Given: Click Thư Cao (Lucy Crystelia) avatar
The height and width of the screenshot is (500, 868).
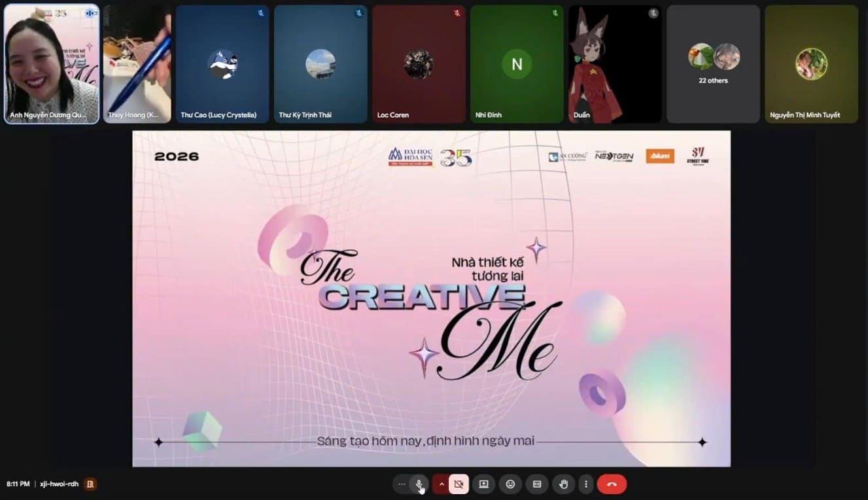Looking at the screenshot, I should (x=222, y=64).
